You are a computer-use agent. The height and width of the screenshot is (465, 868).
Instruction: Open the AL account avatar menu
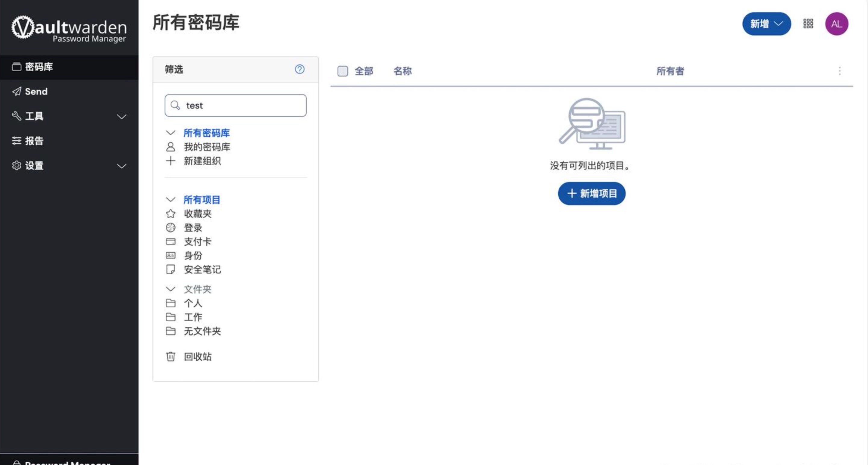[x=837, y=23]
